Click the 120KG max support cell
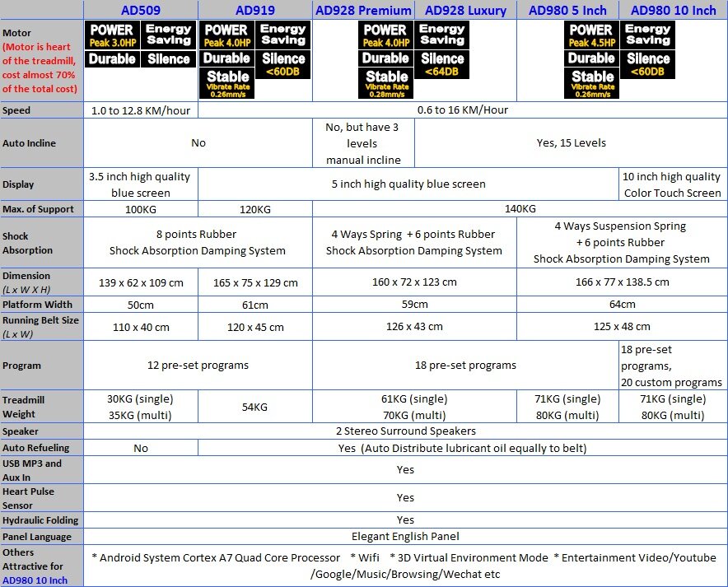Screen dimensions: 728x587 pyautogui.click(x=255, y=209)
